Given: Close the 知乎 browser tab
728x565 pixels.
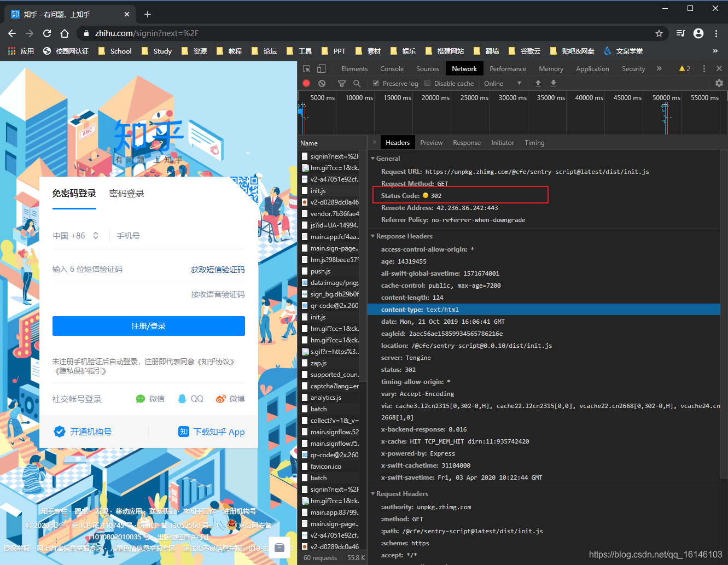Looking at the screenshot, I should click(127, 14).
